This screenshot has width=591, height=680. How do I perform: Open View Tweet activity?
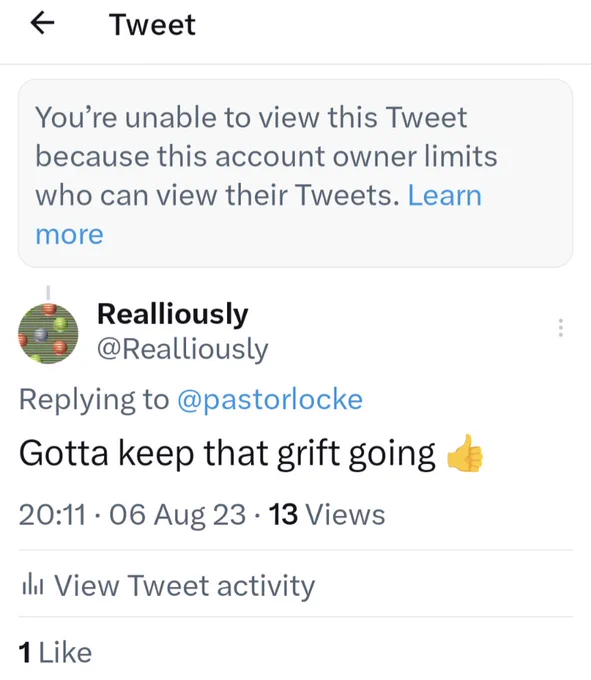coord(168,585)
